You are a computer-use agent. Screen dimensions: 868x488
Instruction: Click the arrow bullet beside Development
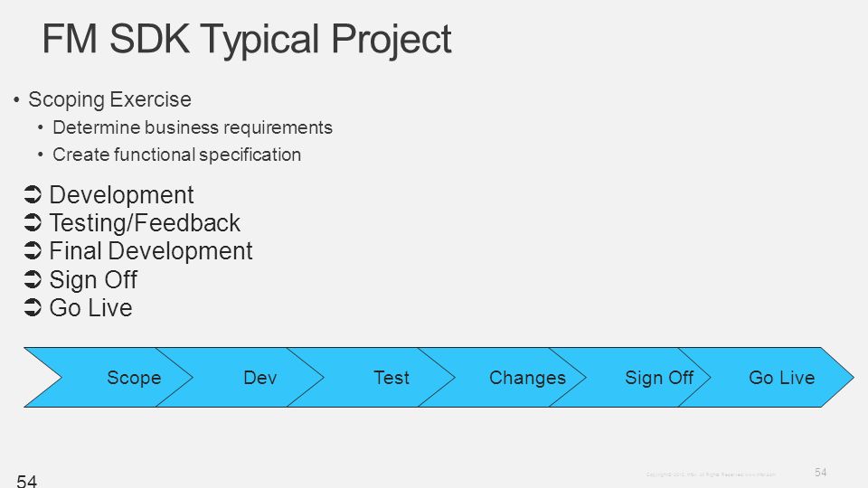[33, 195]
